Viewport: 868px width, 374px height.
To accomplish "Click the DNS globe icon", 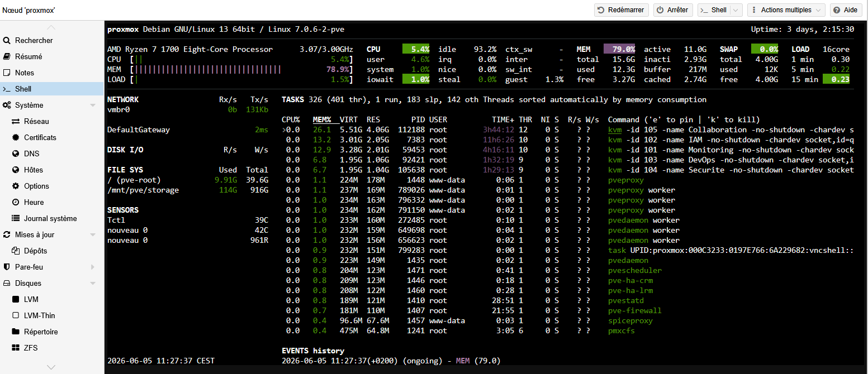I will pyautogui.click(x=16, y=154).
